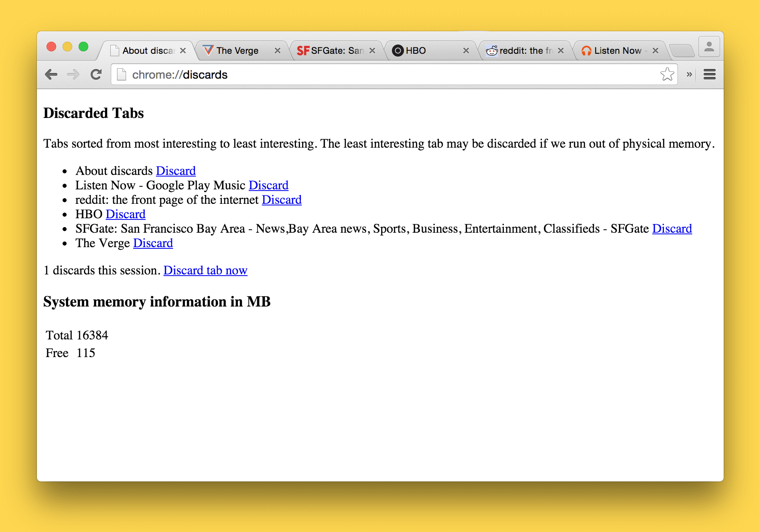The width and height of the screenshot is (759, 532).
Task: Open the toolbar overflow chevron
Action: 689,74
